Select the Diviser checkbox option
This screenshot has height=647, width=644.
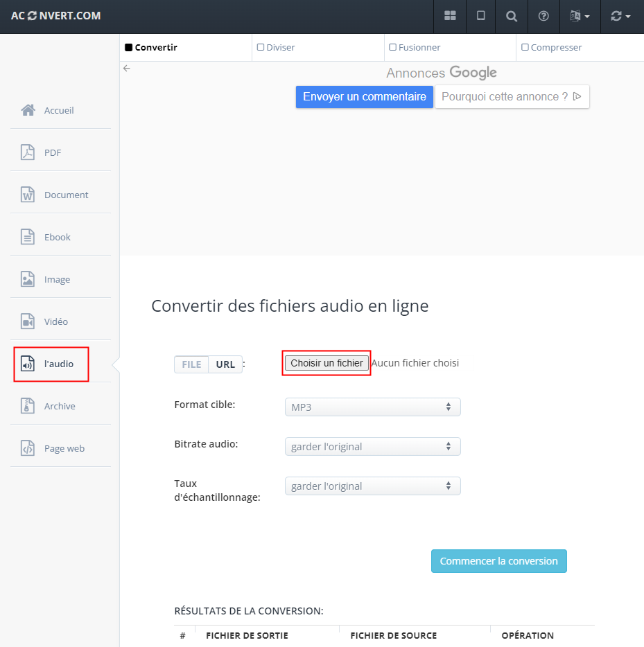[261, 47]
